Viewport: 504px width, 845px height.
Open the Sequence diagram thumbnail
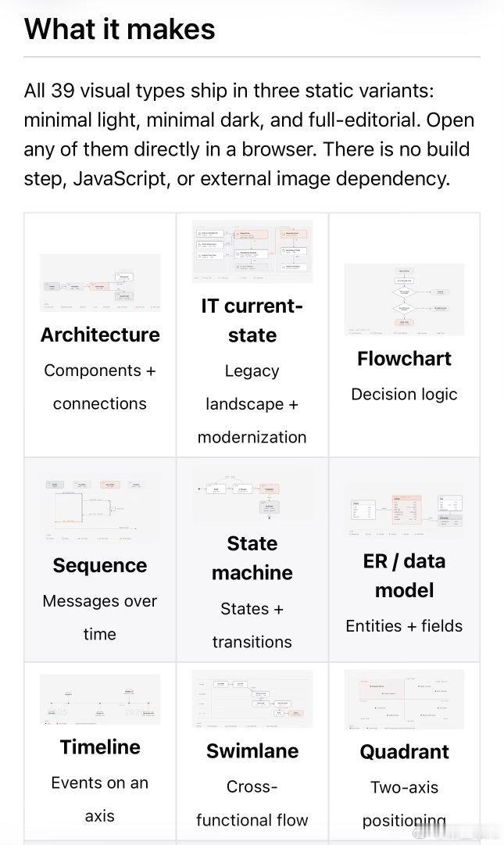click(100, 509)
